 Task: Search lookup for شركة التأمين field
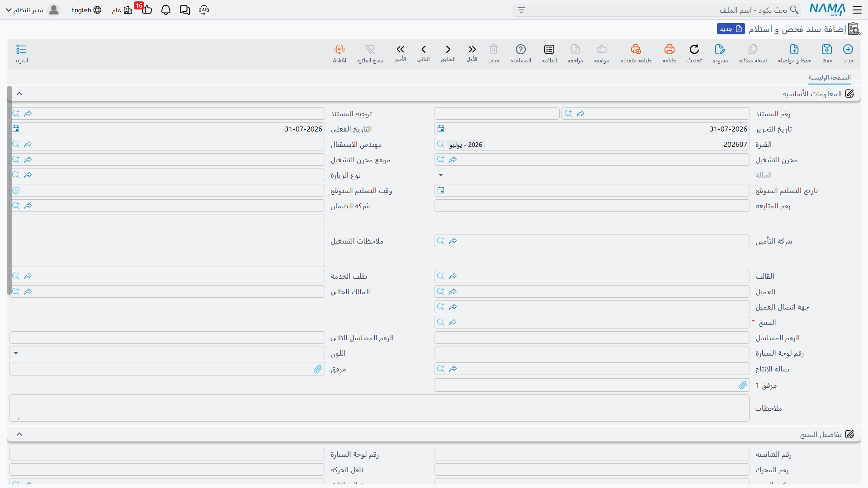(441, 241)
